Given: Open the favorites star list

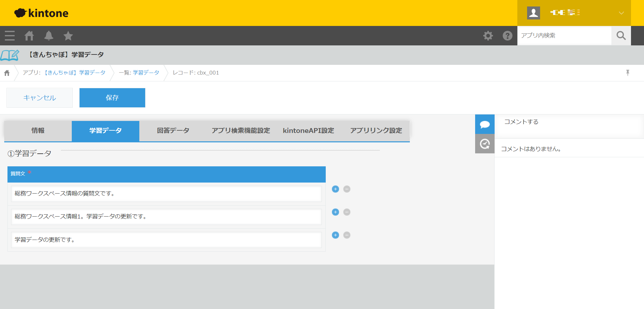Looking at the screenshot, I should 68,36.
